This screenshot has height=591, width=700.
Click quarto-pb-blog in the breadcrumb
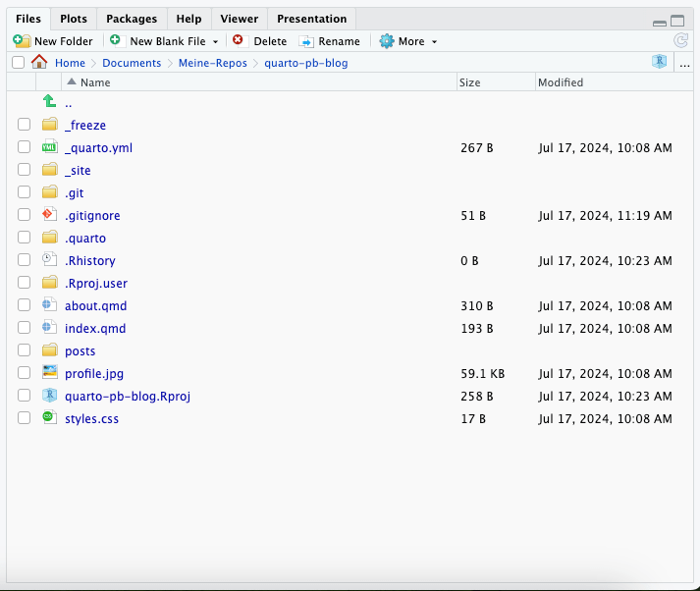click(x=305, y=63)
